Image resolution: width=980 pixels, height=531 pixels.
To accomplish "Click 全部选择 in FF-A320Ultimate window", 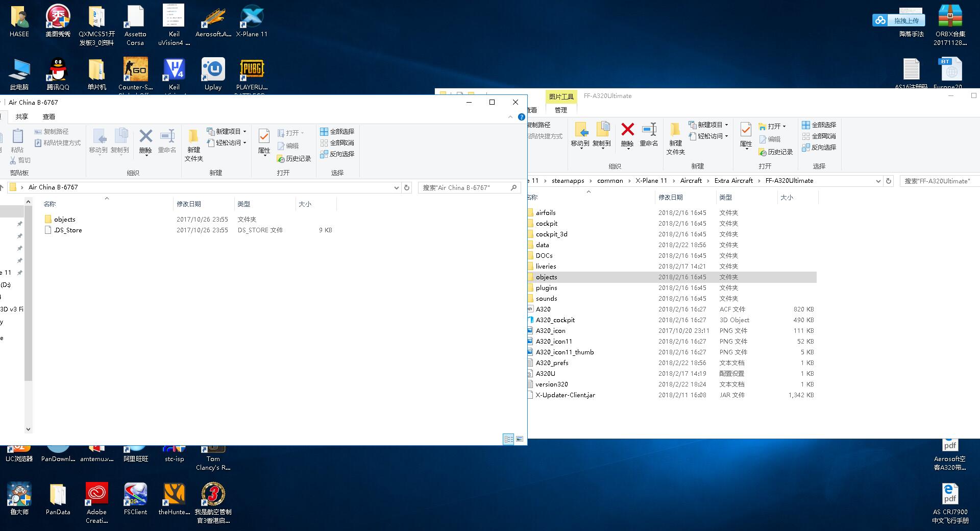I will click(x=819, y=125).
